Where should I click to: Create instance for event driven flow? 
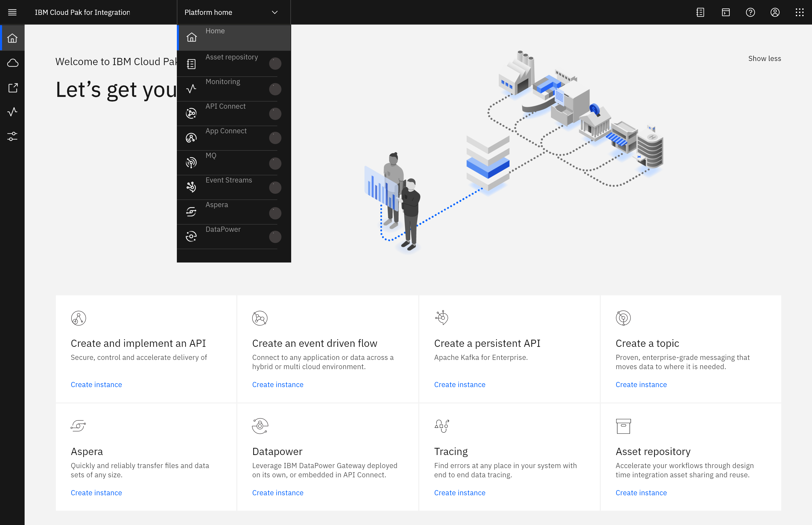point(278,384)
